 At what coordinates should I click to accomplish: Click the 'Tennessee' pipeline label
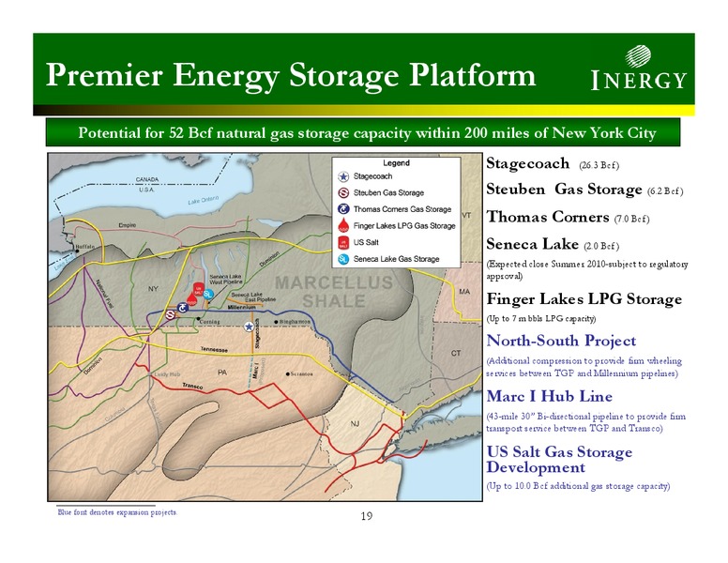[214, 349]
